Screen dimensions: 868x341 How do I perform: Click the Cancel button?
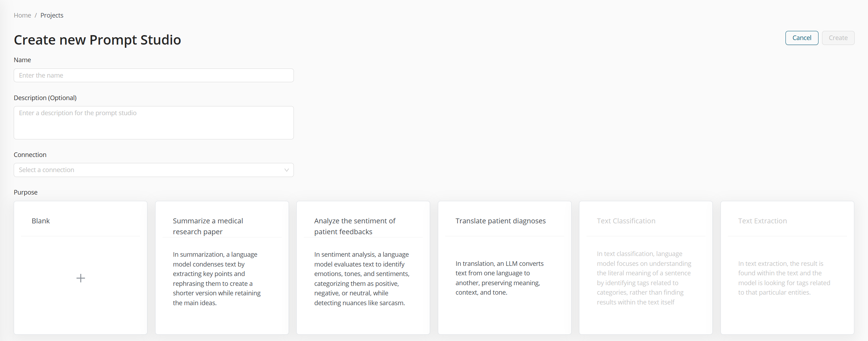point(802,38)
